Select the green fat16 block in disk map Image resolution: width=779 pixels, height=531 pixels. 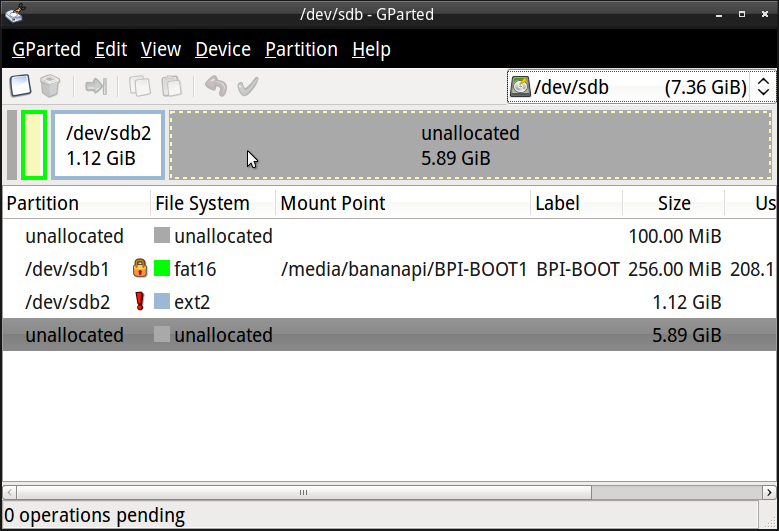(34, 145)
